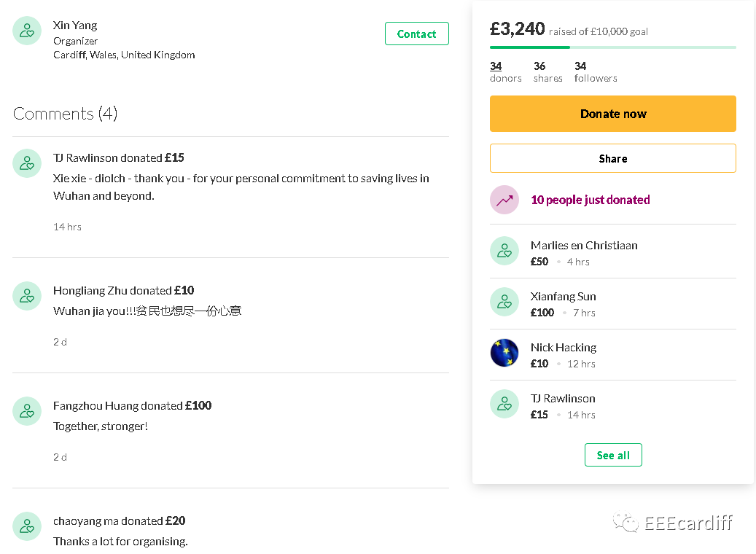
Task: Click Fangzhou Huang comment avatar icon
Action: [x=27, y=411]
